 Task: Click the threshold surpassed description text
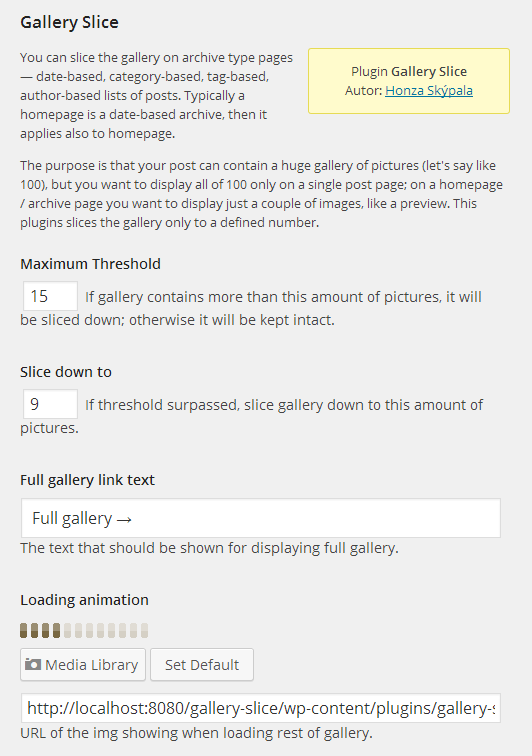tap(251, 416)
